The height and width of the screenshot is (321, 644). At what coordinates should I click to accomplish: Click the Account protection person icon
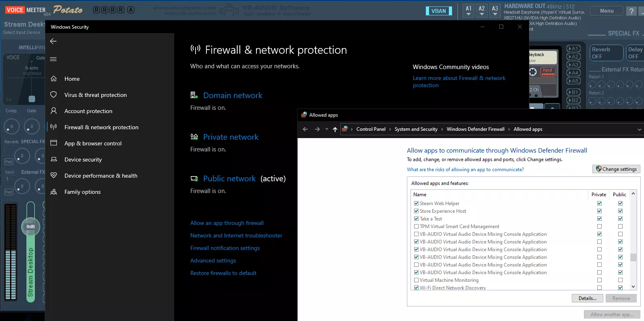pyautogui.click(x=54, y=111)
